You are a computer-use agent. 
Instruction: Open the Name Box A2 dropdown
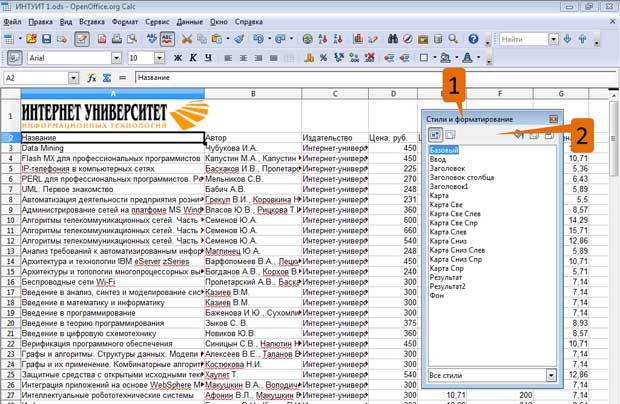click(x=74, y=78)
